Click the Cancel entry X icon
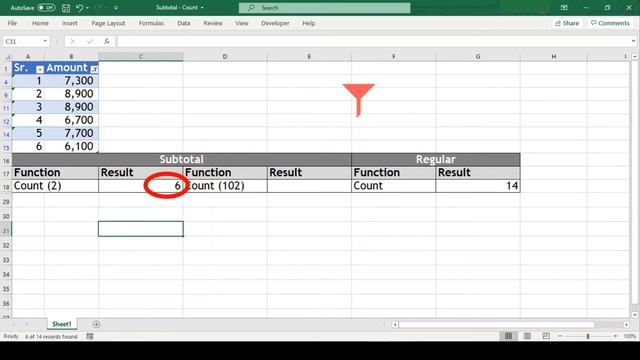Screen dimensions: 640x360 (72, 41)
